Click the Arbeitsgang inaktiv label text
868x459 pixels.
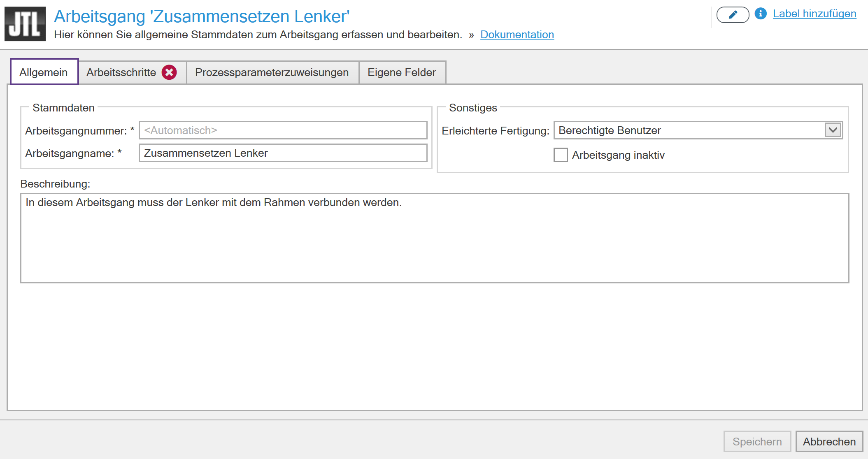point(618,155)
